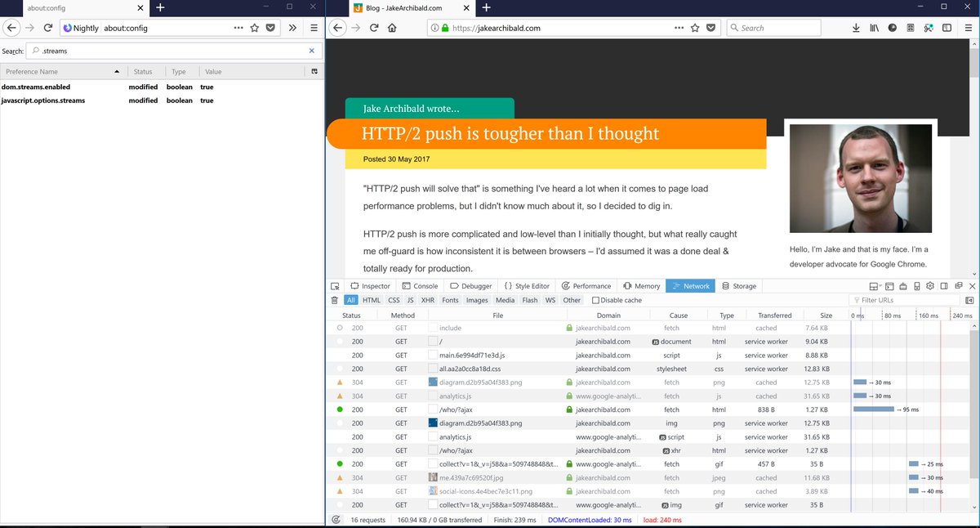The image size is (980, 528).
Task: Sort requests by Domain column
Action: (x=608, y=315)
